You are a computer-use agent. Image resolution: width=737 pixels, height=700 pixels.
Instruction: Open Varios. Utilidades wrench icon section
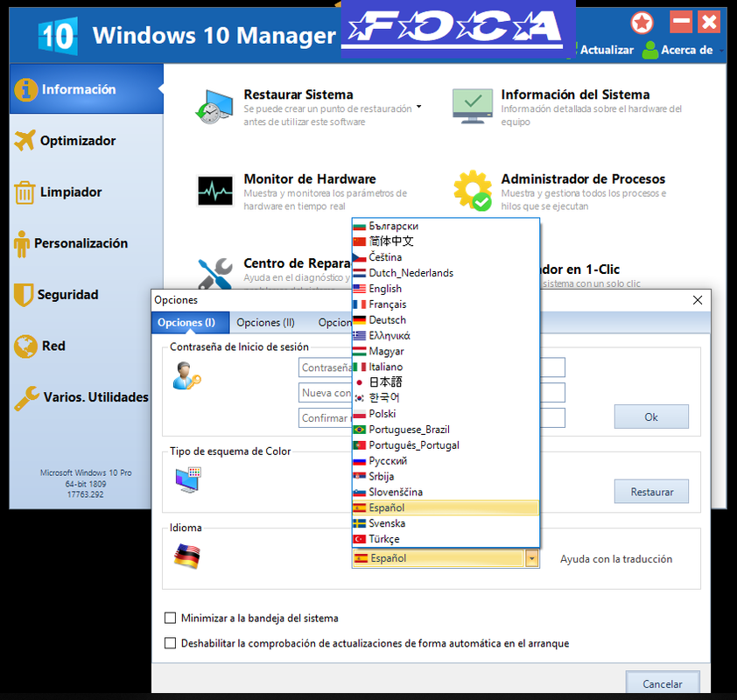(26, 398)
